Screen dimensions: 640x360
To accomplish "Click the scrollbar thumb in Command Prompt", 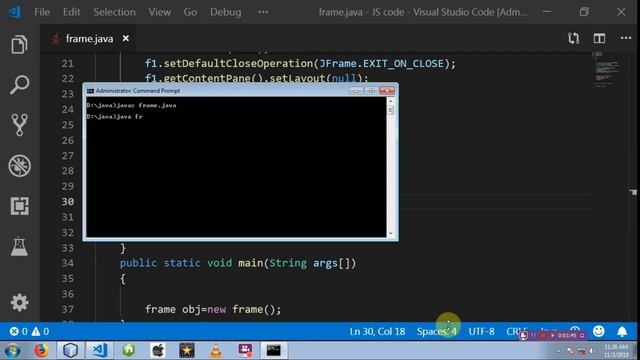I will [x=391, y=110].
